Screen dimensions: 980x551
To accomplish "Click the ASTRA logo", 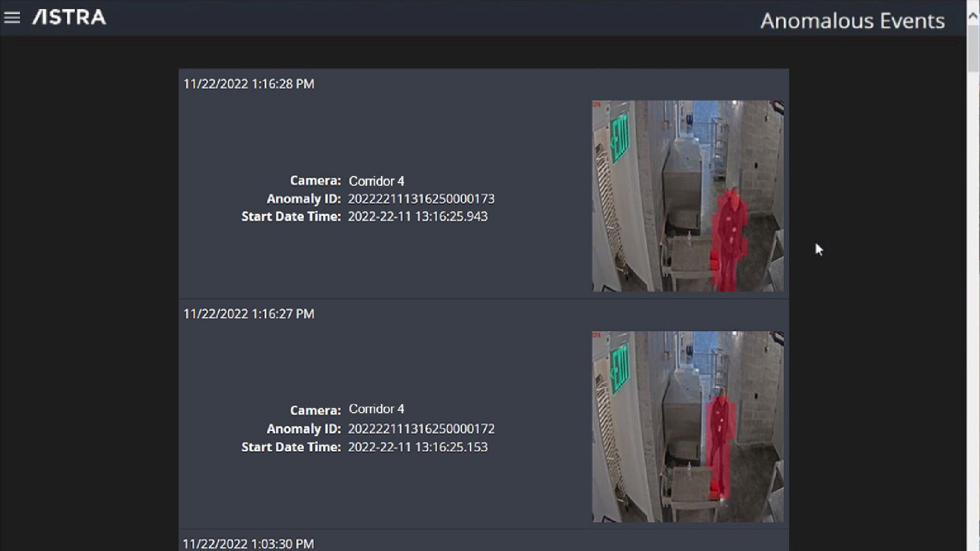I will pos(69,17).
